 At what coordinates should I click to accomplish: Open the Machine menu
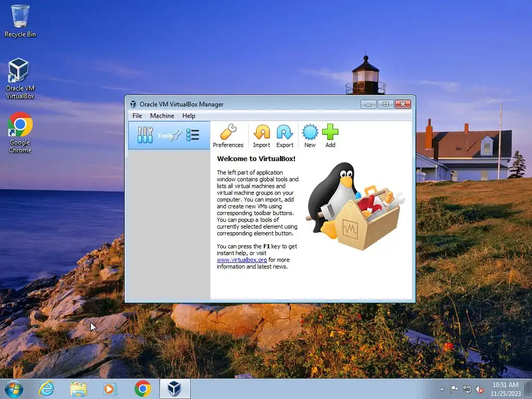pyautogui.click(x=162, y=116)
